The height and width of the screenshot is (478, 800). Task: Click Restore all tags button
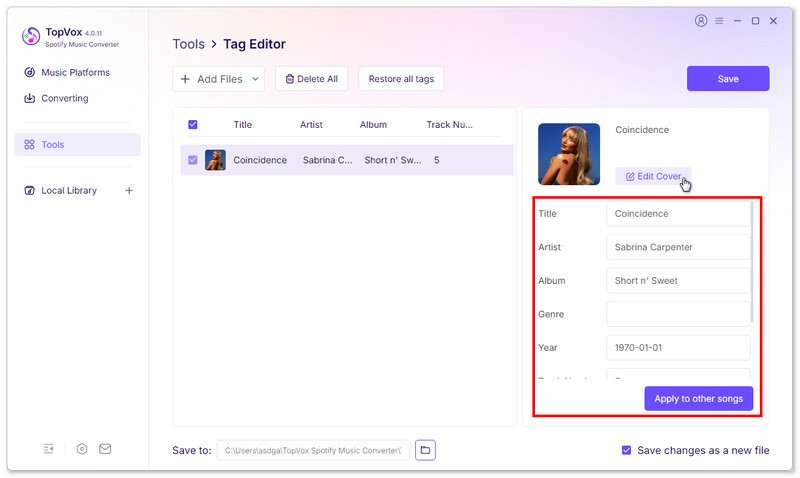click(x=401, y=79)
